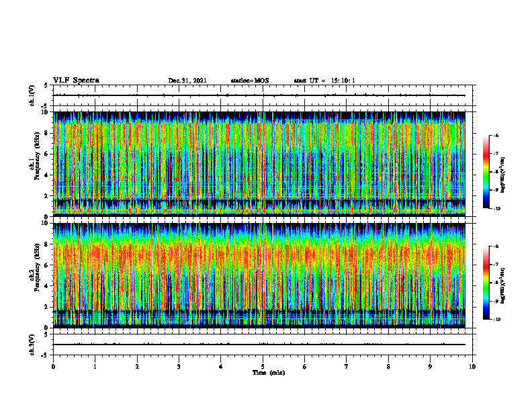Screen dimensions: 532x411
Task: Click the "Time (min)" axis label
Action: point(269,373)
